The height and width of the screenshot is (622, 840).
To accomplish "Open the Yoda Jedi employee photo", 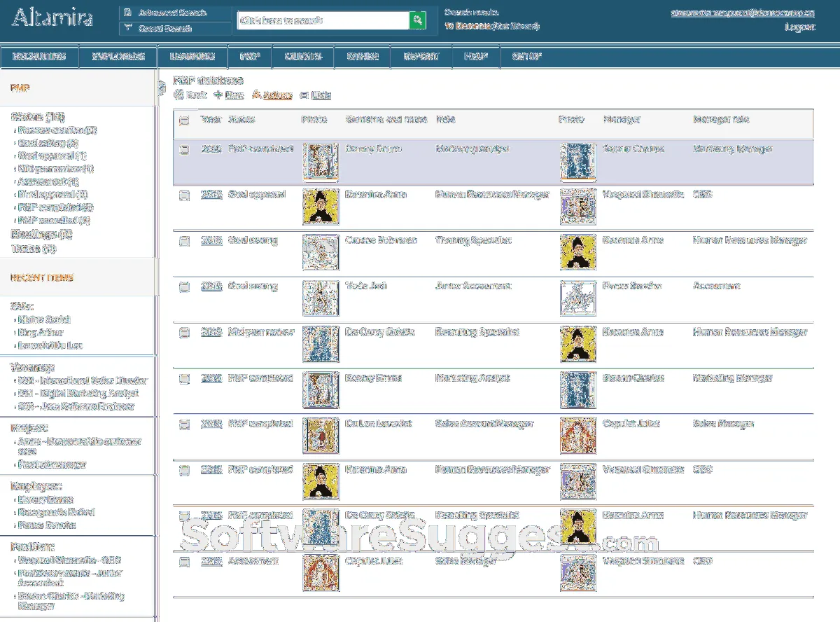I will click(x=321, y=298).
